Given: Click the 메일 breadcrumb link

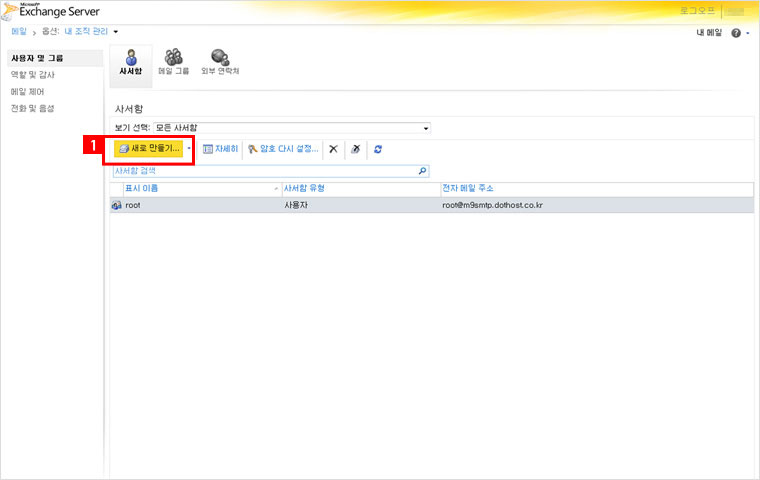Looking at the screenshot, I should coord(19,33).
